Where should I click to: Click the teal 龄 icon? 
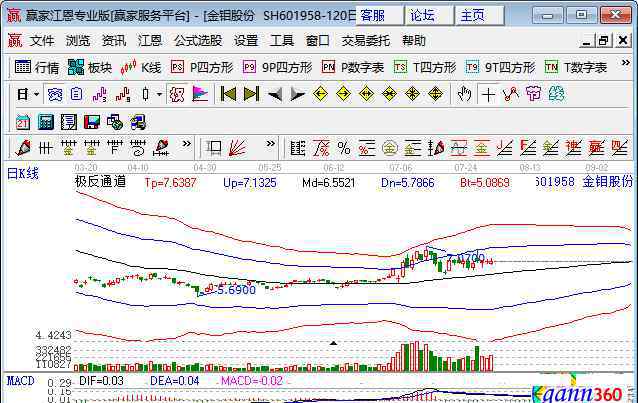coord(557,94)
